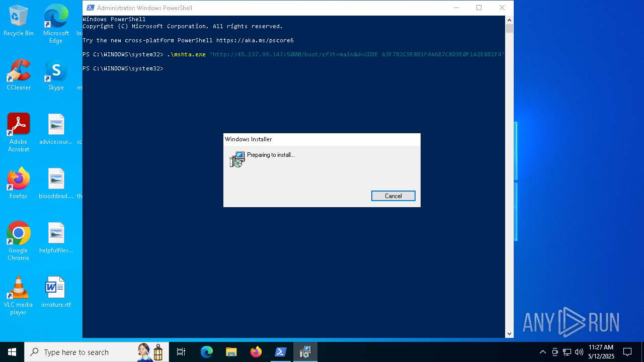Image resolution: width=644 pixels, height=362 pixels.
Task: Open Firefox from the taskbar
Action: [x=256, y=352]
